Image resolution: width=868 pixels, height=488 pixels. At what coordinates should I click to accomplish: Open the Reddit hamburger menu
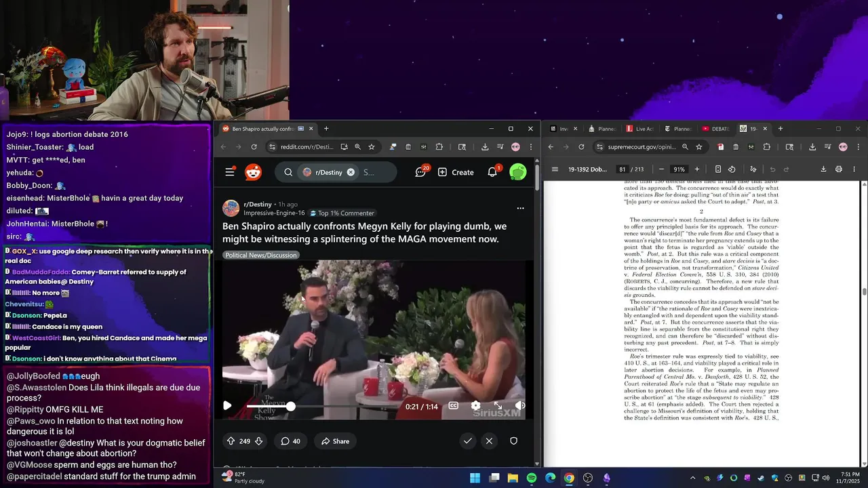click(230, 172)
